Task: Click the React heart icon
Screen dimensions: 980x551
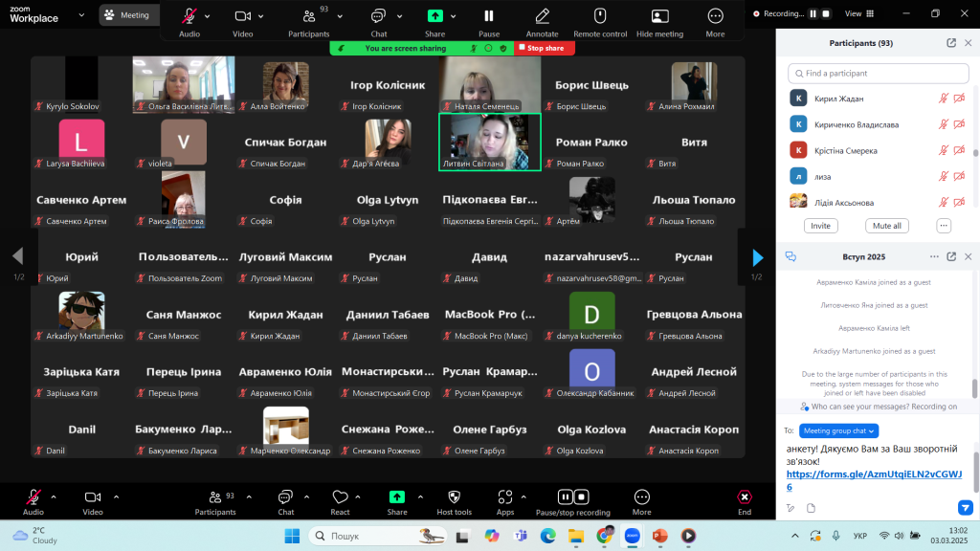Action: (340, 497)
